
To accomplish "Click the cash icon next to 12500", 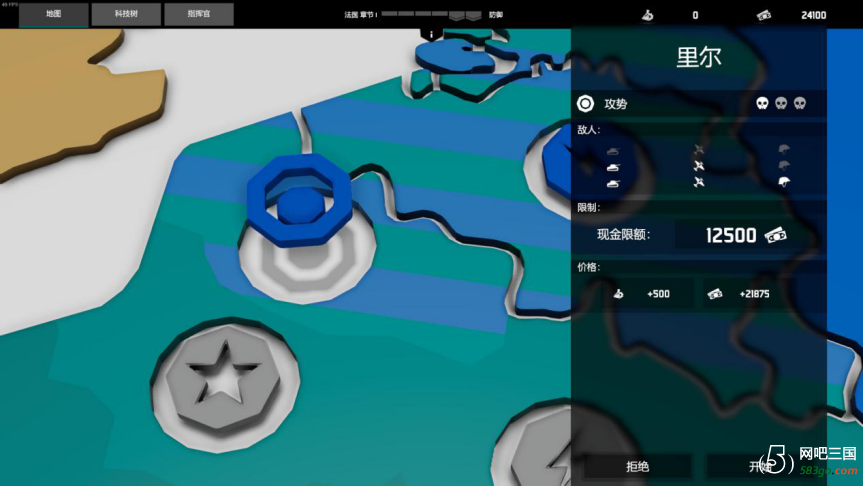I will click(x=775, y=235).
